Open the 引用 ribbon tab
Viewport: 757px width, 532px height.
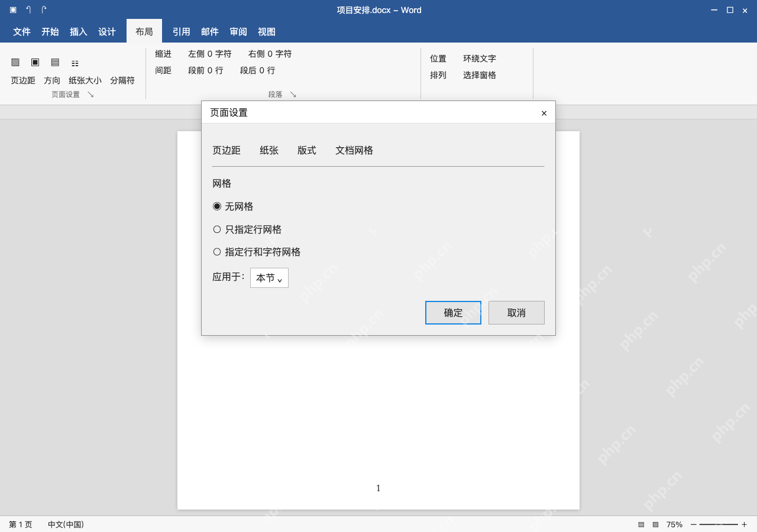182,32
